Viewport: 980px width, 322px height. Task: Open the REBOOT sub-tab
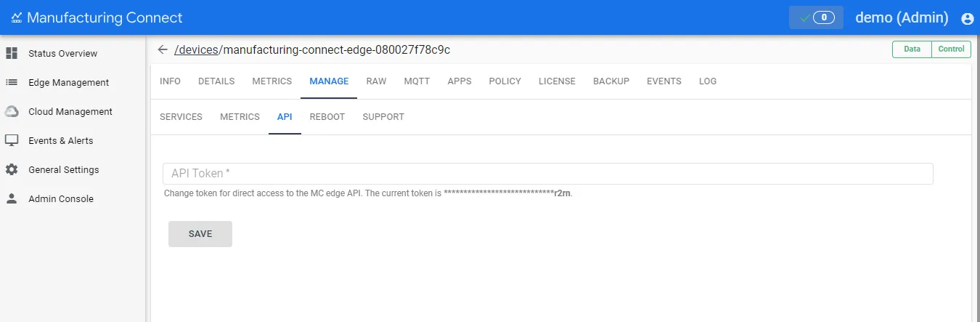327,117
